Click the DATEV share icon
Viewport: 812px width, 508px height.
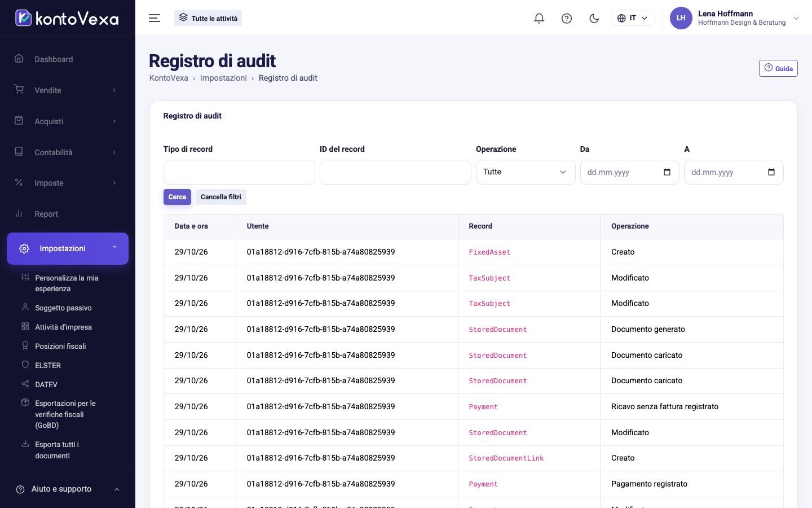pos(25,384)
